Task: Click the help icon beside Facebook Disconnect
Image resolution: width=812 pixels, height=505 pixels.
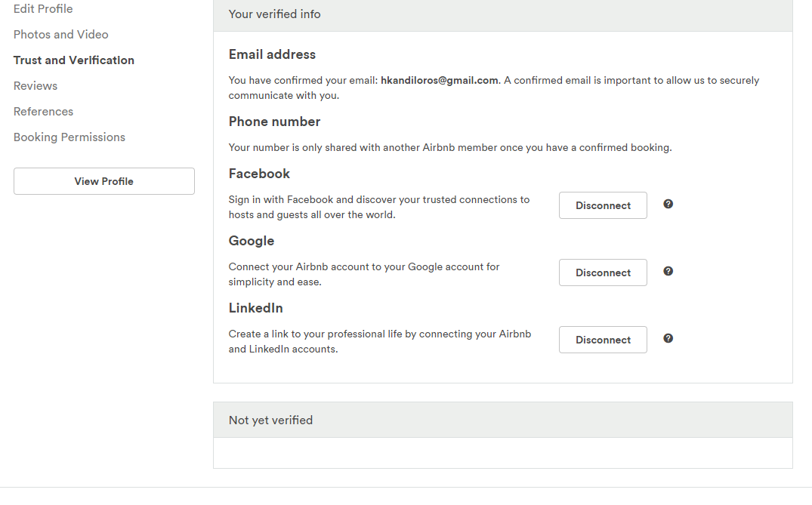Action: (x=668, y=204)
